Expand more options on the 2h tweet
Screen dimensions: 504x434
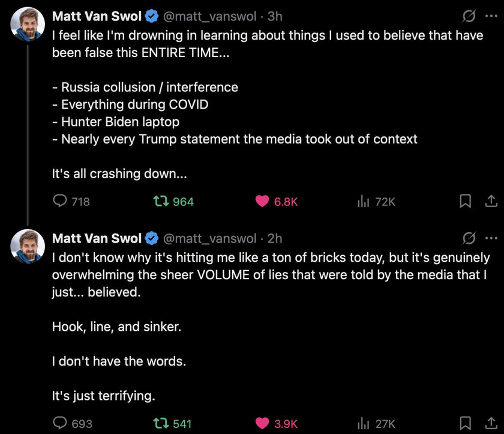tap(491, 238)
